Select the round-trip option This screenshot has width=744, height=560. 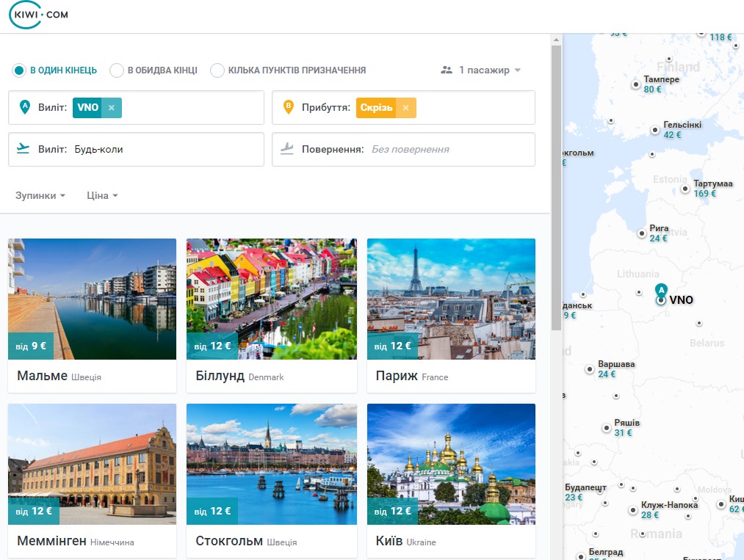pyautogui.click(x=154, y=70)
